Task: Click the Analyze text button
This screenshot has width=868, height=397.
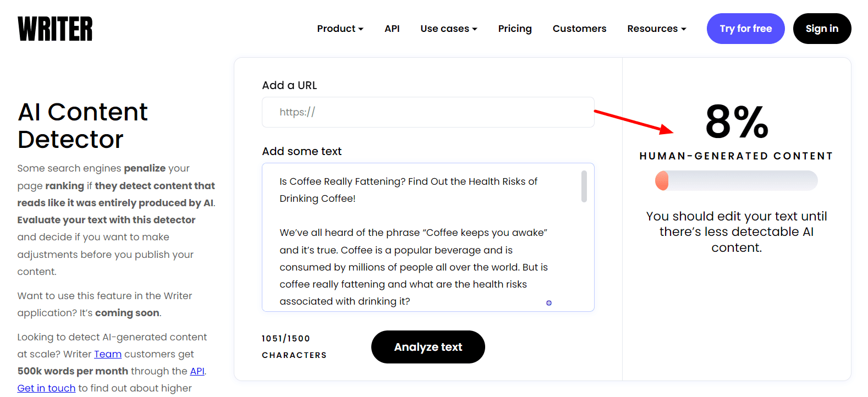Action: point(428,347)
